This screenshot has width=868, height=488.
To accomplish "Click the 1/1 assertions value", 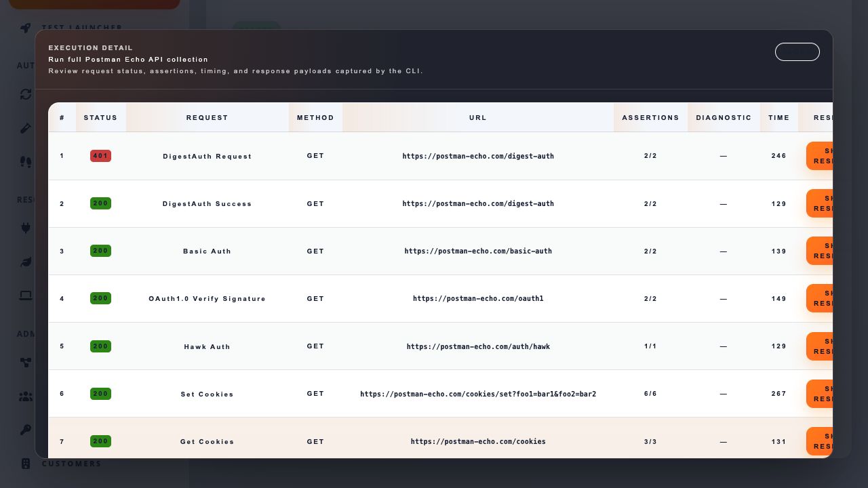I will [x=650, y=346].
